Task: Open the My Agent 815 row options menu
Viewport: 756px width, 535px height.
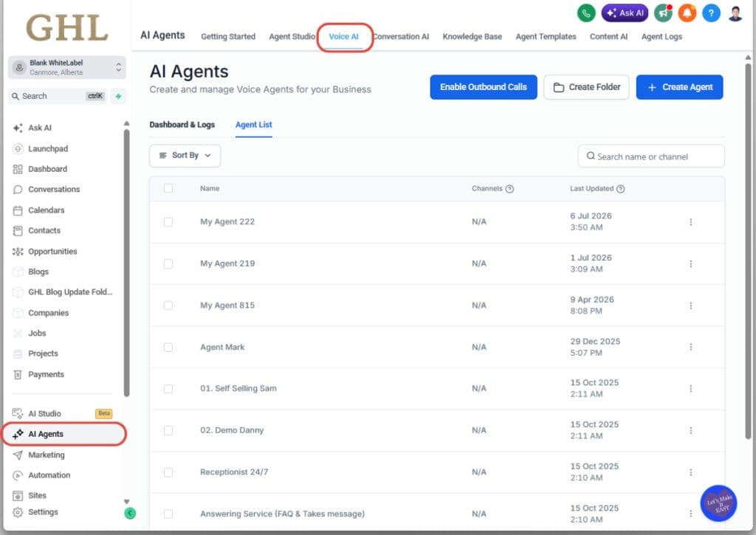Action: pos(690,306)
